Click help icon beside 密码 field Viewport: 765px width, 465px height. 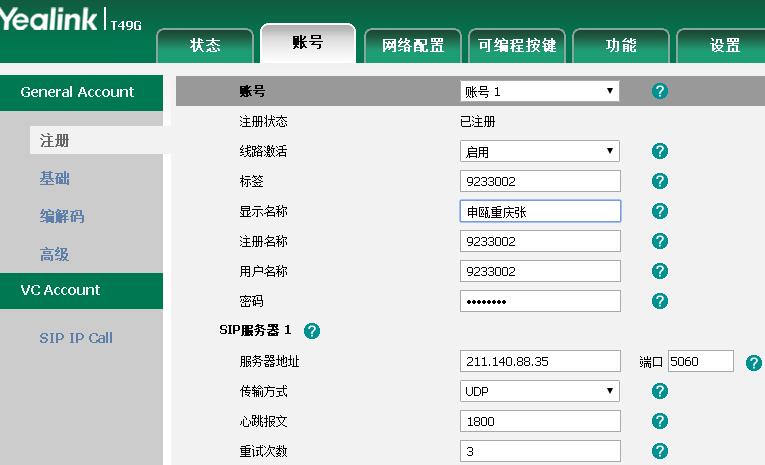click(659, 301)
